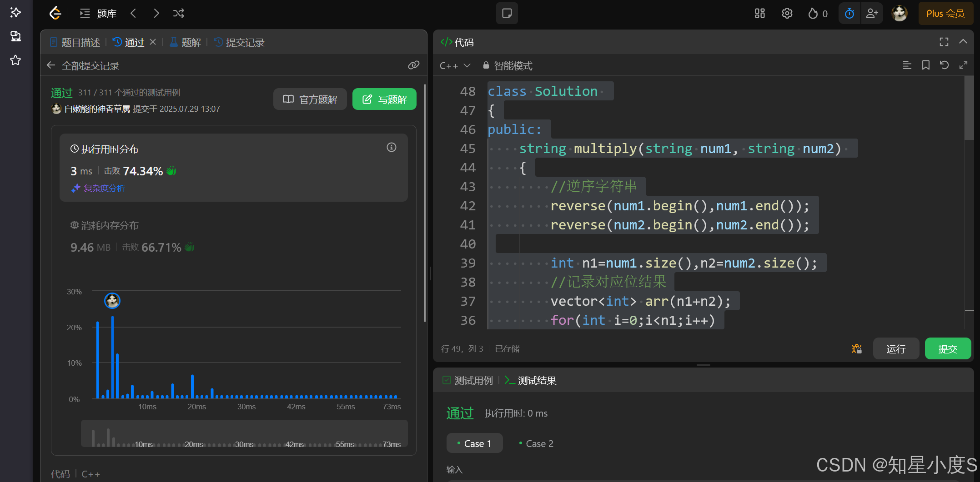980x482 pixels.
Task: Select Case 1 result
Action: click(x=474, y=443)
